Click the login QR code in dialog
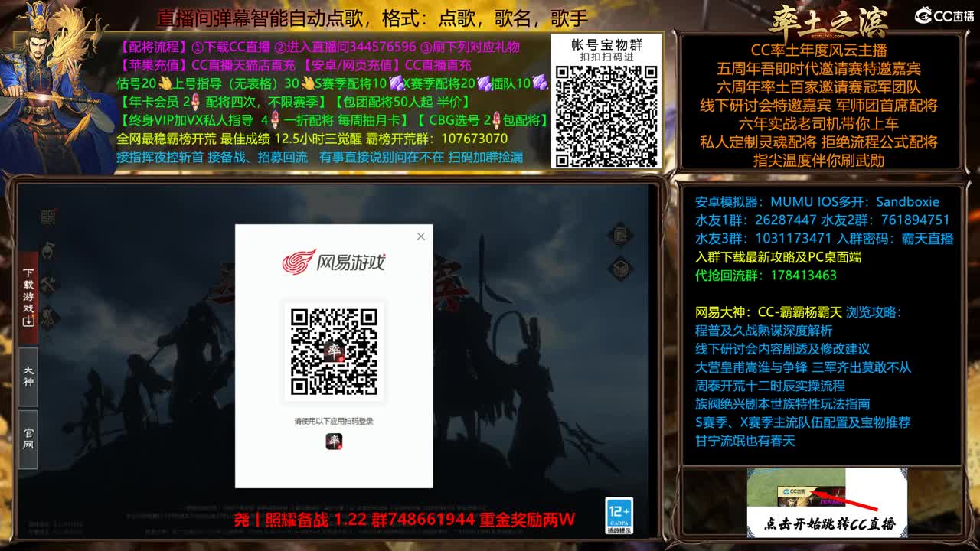Viewport: 980px width, 551px height. 334,351
